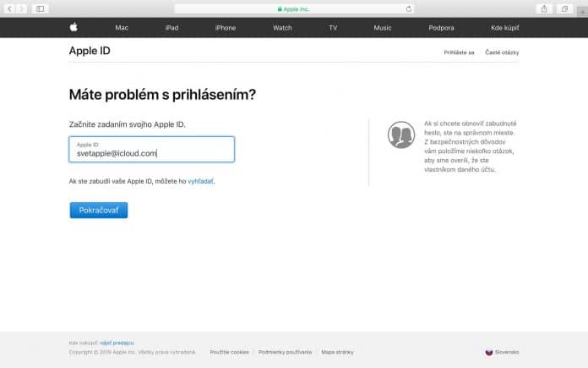Open the Použitie cookies footer link

[230, 352]
